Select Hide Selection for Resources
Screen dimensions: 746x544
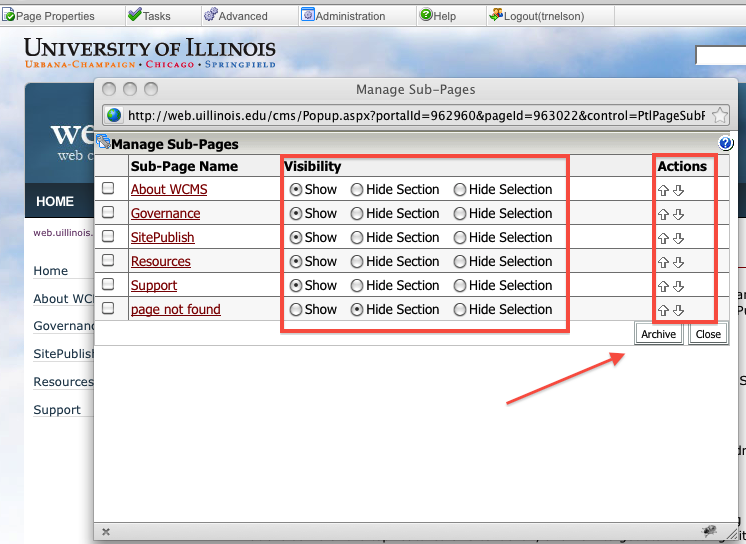(x=460, y=262)
